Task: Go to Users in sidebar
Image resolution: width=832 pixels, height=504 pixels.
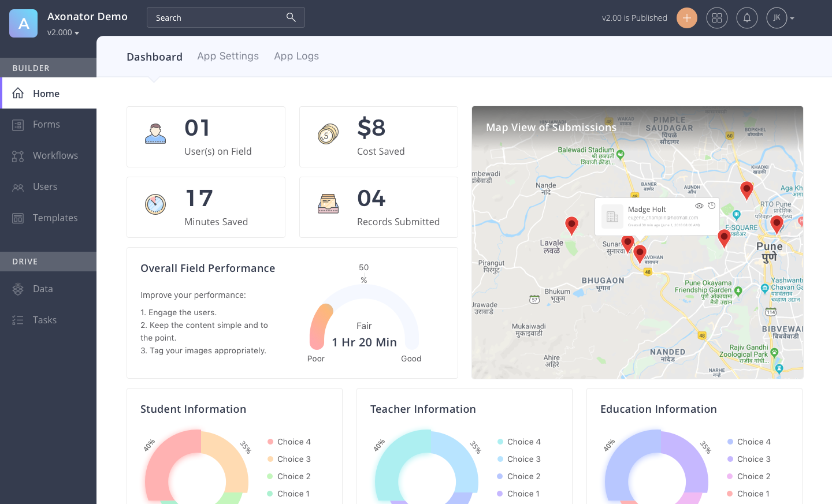Action: [x=49, y=186]
